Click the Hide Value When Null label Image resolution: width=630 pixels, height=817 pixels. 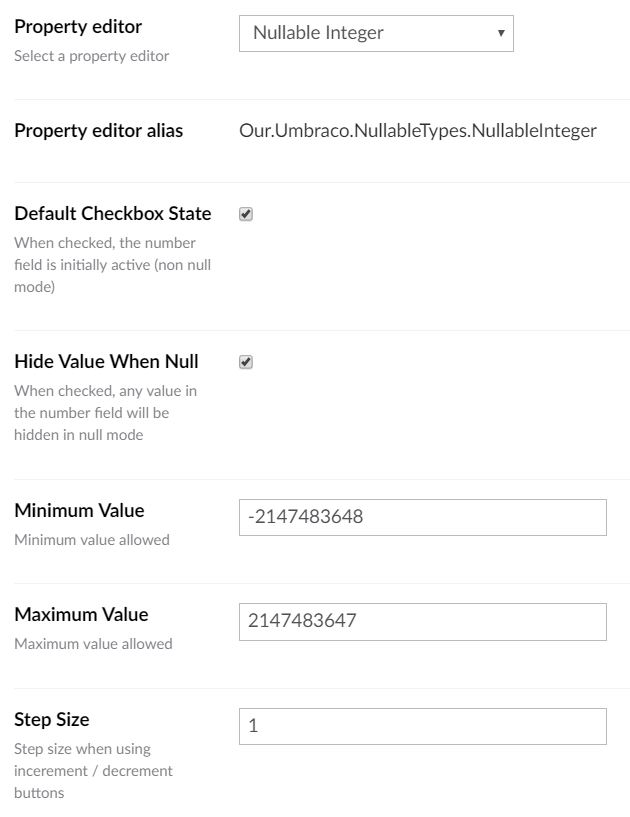tap(106, 362)
